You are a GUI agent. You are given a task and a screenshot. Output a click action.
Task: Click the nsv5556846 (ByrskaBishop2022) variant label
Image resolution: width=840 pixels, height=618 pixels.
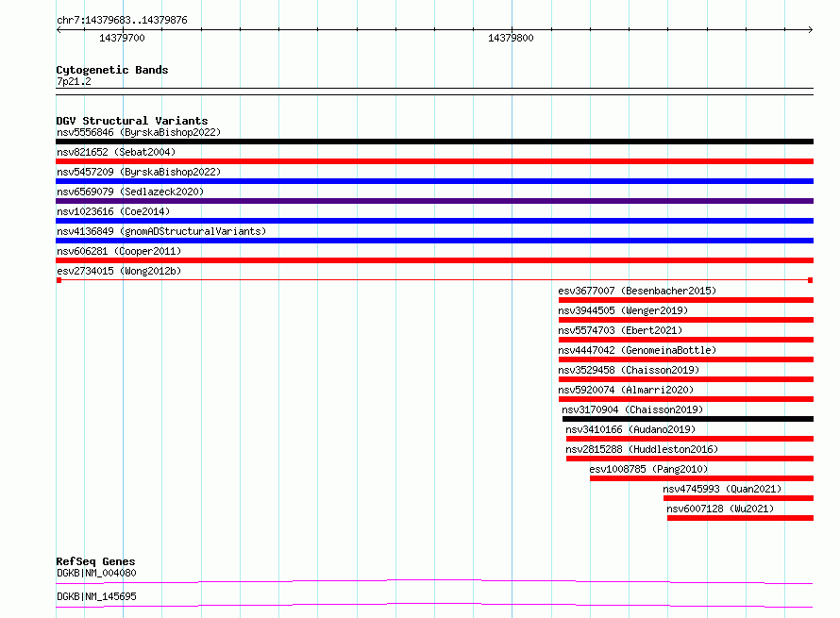(139, 132)
